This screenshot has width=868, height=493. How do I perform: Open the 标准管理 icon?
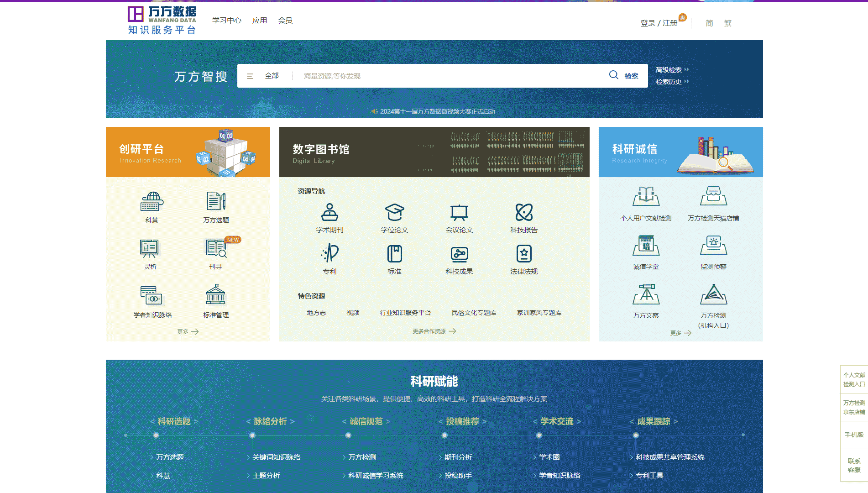click(x=215, y=294)
